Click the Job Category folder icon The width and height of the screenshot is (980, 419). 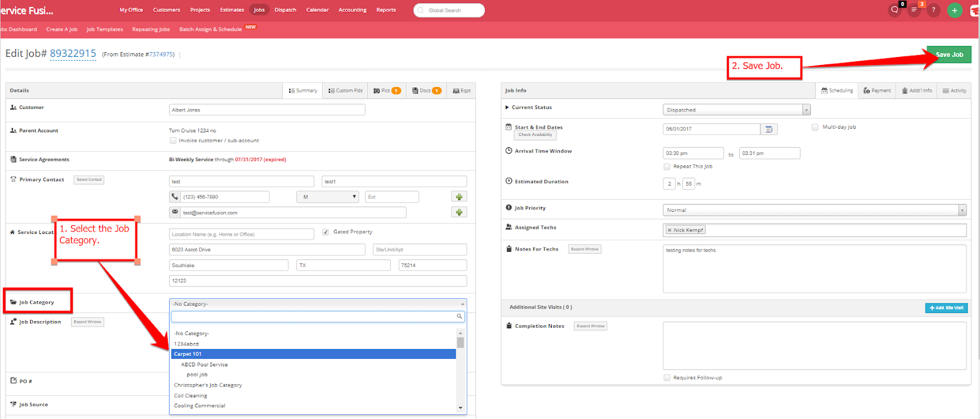click(13, 302)
